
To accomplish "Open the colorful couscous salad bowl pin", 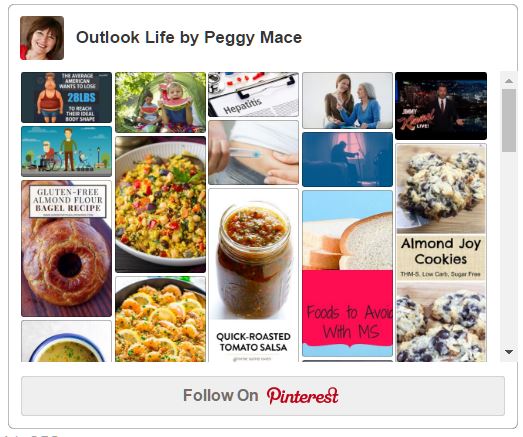I will point(160,204).
